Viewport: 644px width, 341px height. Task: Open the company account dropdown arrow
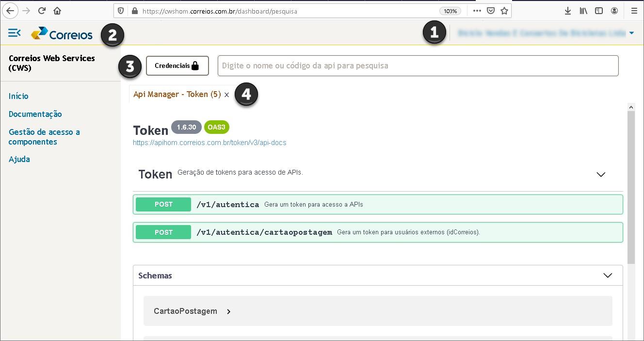pyautogui.click(x=631, y=33)
